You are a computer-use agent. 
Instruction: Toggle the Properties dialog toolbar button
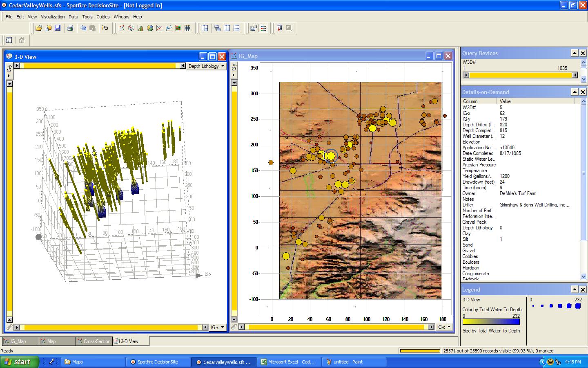click(254, 28)
